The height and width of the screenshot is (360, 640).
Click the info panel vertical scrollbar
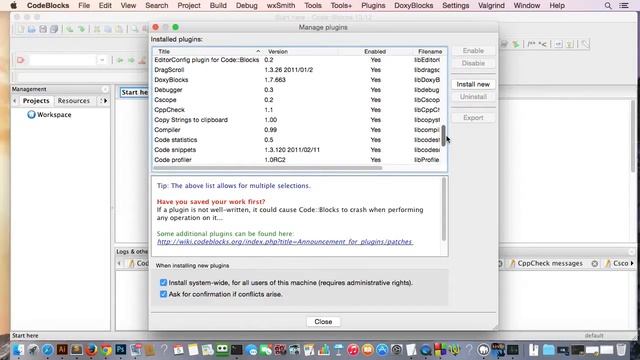point(444,209)
